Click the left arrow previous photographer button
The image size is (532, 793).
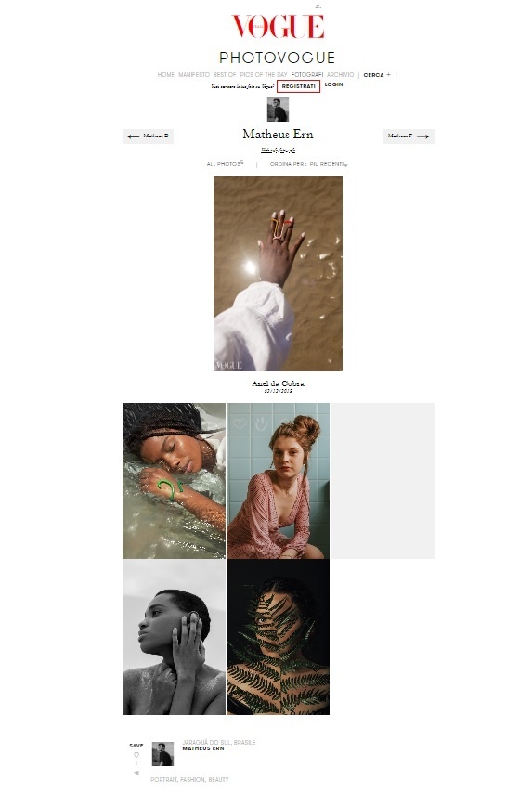(148, 136)
